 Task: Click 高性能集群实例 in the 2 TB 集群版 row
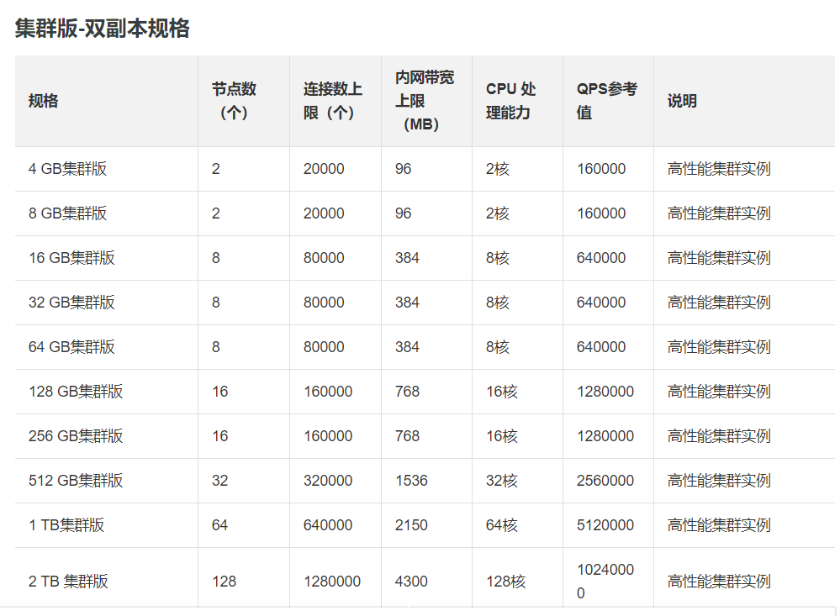click(x=719, y=582)
